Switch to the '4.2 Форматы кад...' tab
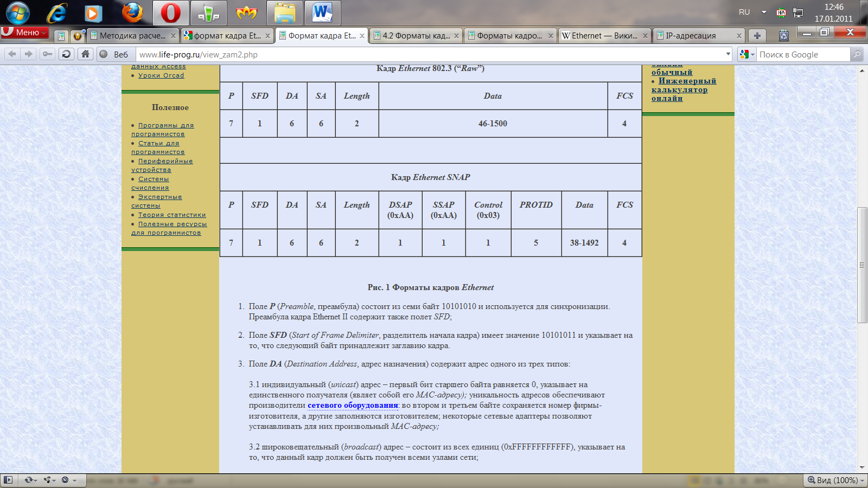Viewport: 868px width, 488px height. click(416, 36)
